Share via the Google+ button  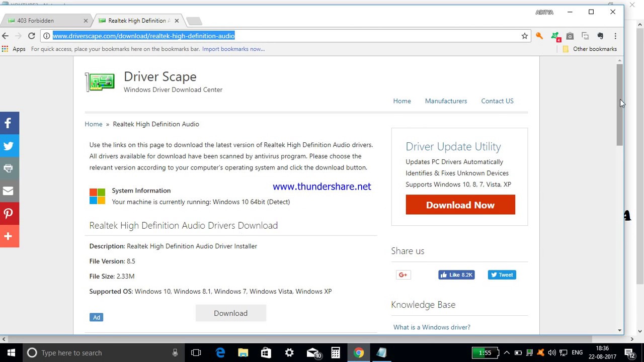click(x=403, y=275)
